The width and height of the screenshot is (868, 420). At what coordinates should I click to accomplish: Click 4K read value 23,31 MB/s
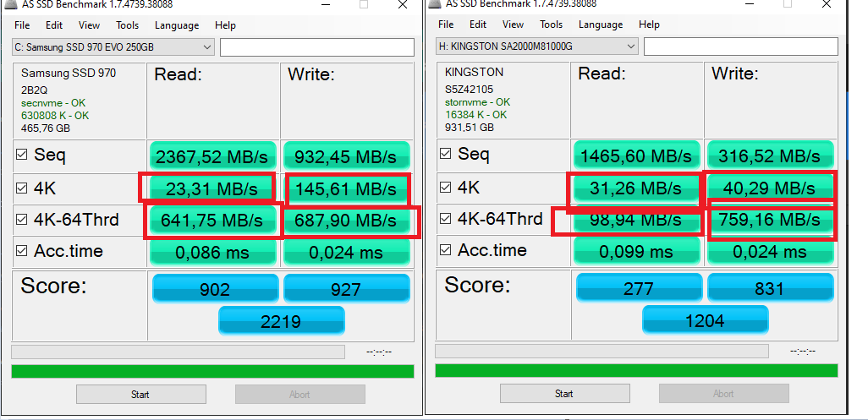213,188
